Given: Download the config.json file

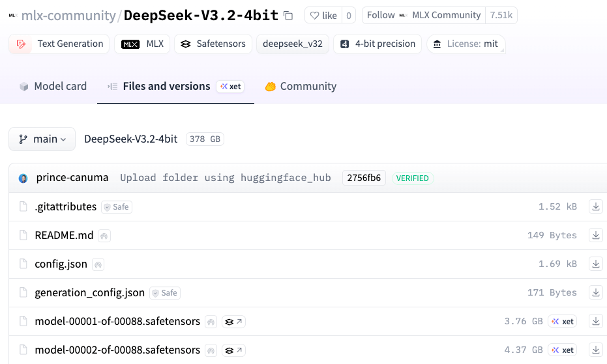Looking at the screenshot, I should [596, 264].
